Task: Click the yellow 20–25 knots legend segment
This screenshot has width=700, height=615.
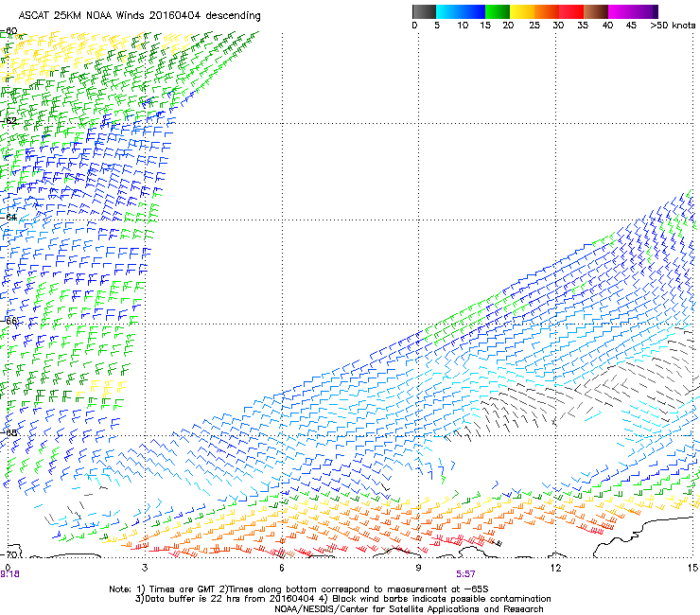Action: pyautogui.click(x=522, y=11)
